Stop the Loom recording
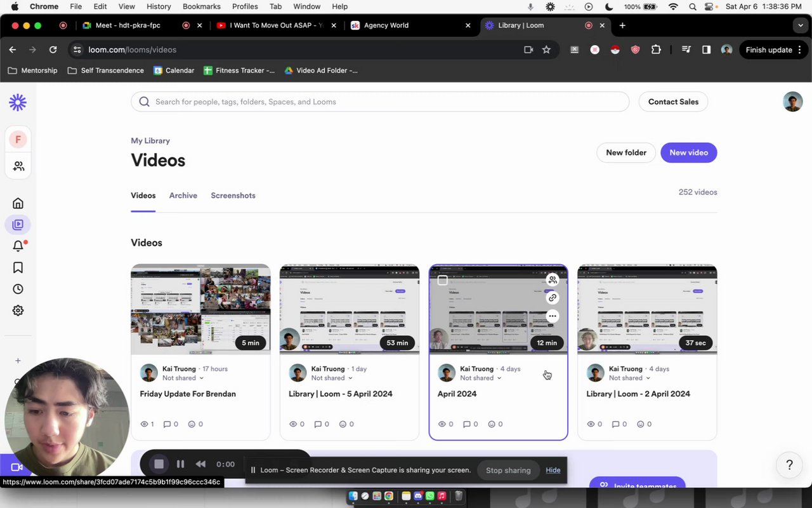Image resolution: width=812 pixels, height=508 pixels. (159, 464)
